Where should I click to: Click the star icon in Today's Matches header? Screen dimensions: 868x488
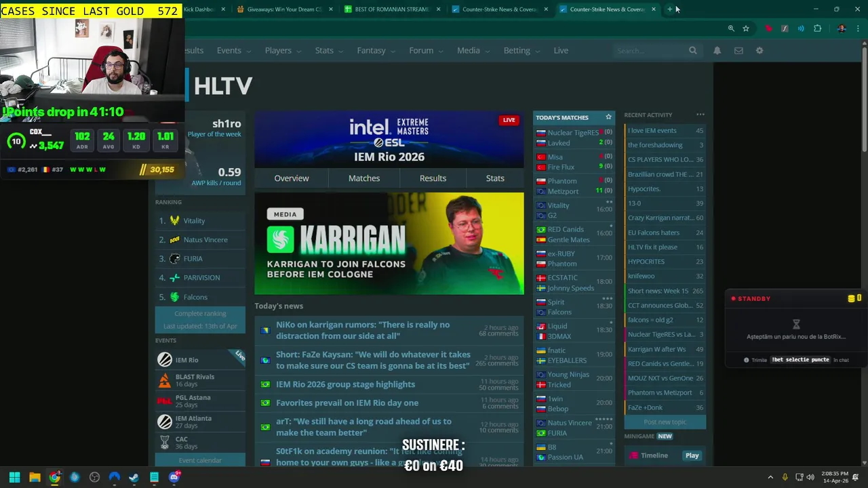[x=608, y=117]
